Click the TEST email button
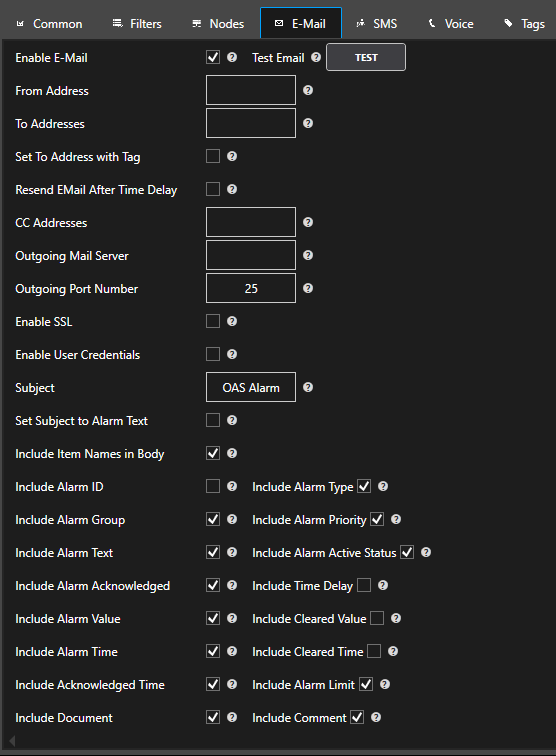The width and height of the screenshot is (556, 756). click(x=366, y=57)
